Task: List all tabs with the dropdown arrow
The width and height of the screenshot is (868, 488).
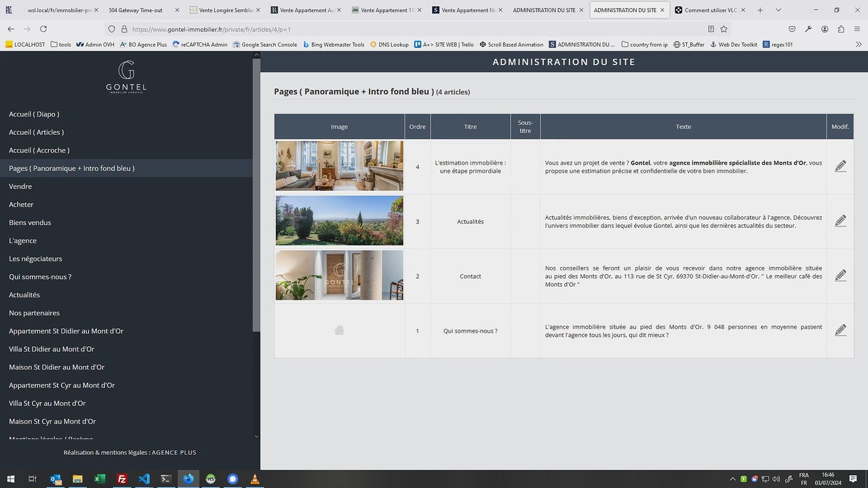Action: coord(778,10)
